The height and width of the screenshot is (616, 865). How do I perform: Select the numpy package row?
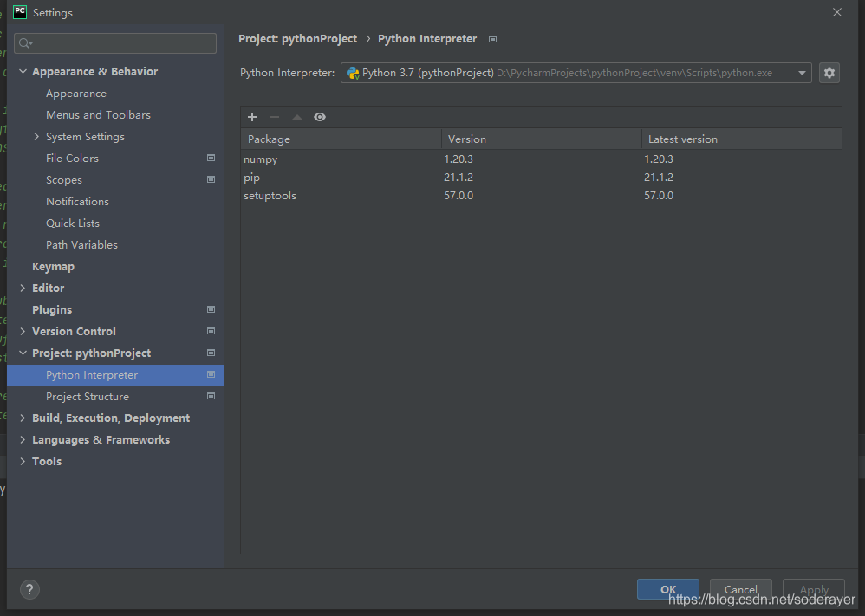tap(541, 159)
